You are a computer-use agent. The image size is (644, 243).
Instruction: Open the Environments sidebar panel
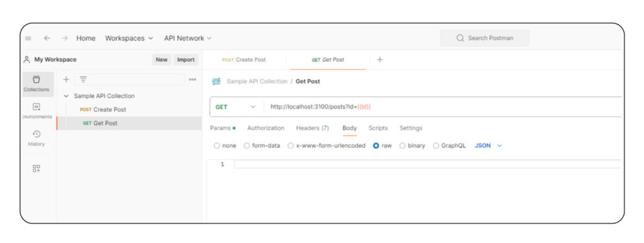coord(36,112)
